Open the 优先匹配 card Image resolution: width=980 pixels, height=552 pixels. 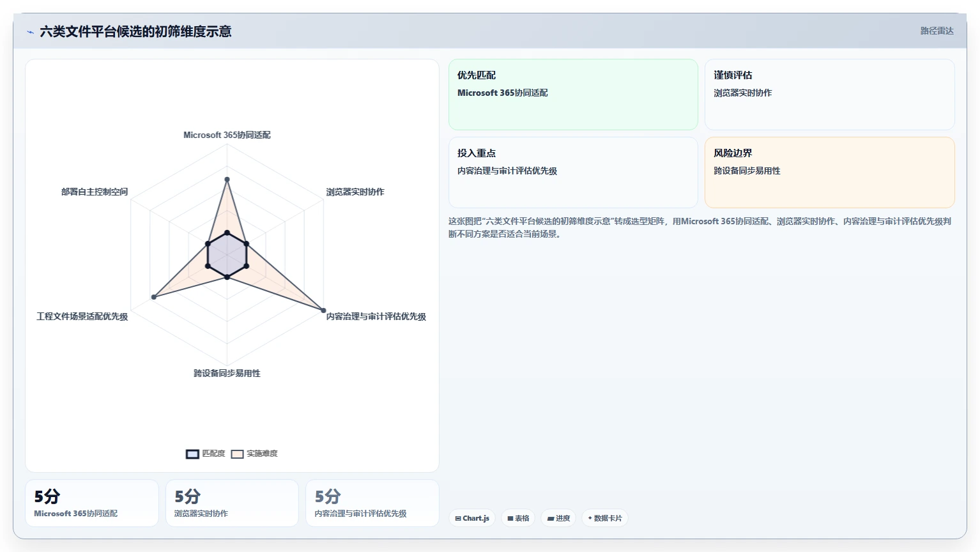(x=573, y=95)
